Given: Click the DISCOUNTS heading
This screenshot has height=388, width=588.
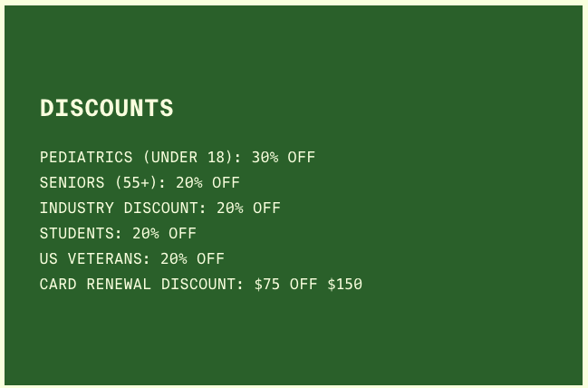Looking at the screenshot, I should point(106,108).
